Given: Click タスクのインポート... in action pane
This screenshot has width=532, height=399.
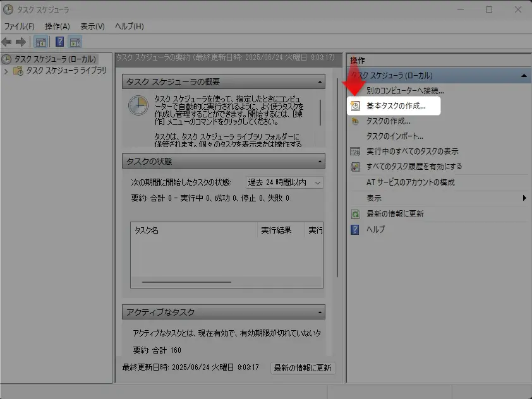Looking at the screenshot, I should coord(394,136).
